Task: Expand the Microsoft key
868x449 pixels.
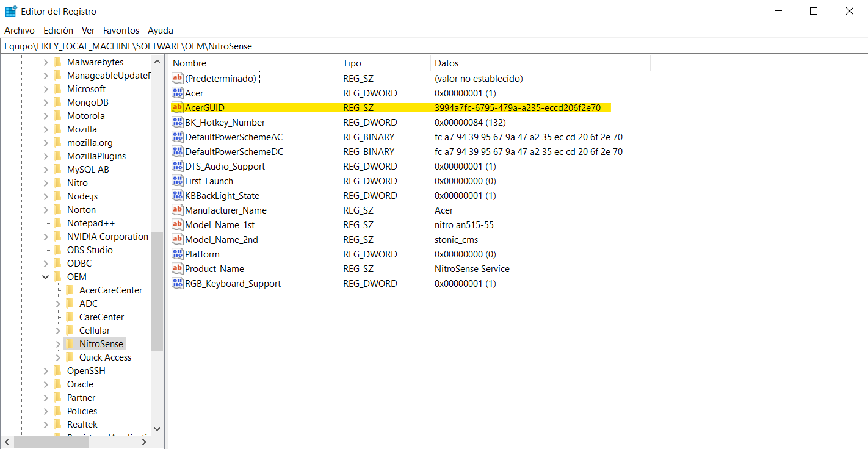Action: 46,88
